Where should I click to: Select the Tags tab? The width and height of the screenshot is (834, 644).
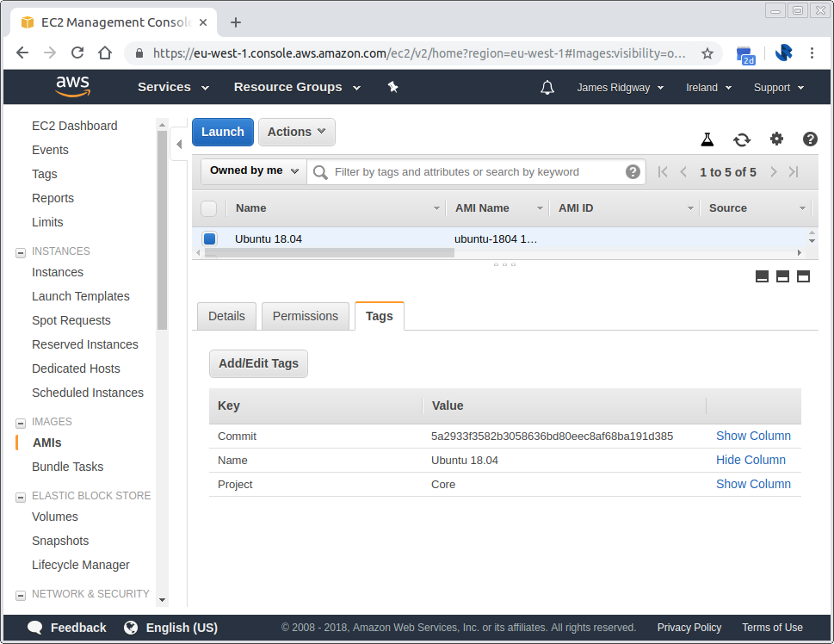380,316
